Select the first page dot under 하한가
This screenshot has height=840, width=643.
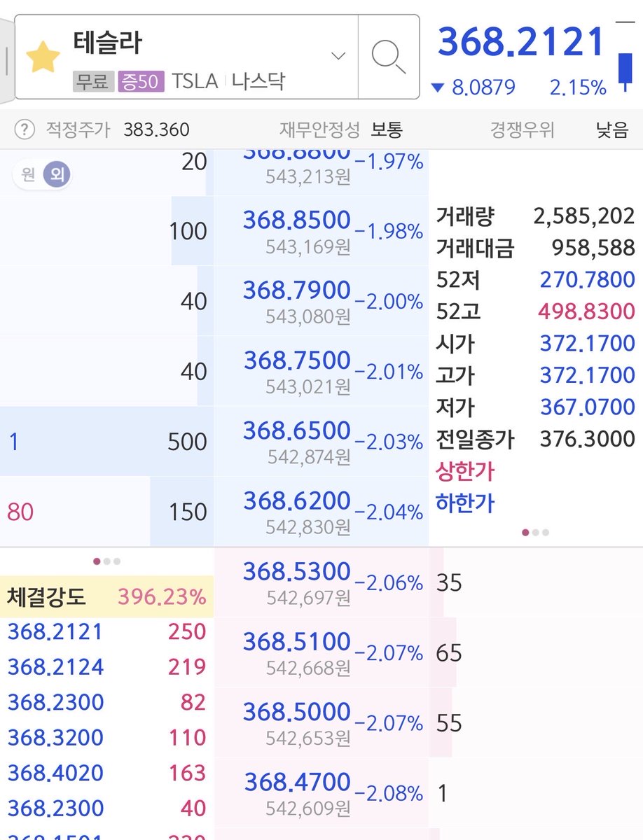pos(525,532)
